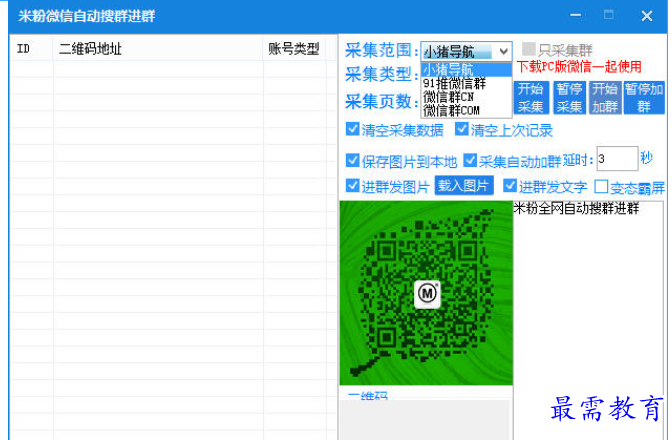
Task: Click the green QR code image
Action: tap(426, 293)
